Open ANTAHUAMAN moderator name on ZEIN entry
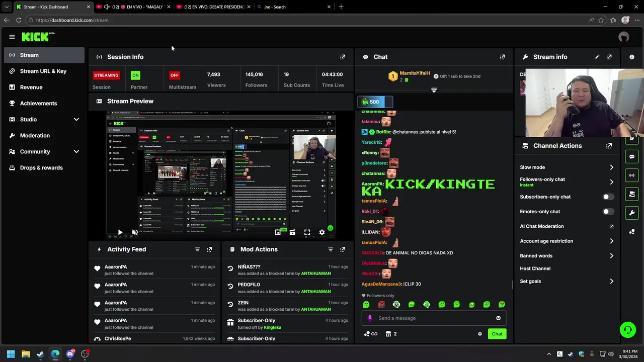The width and height of the screenshot is (644, 362). tap(316, 309)
